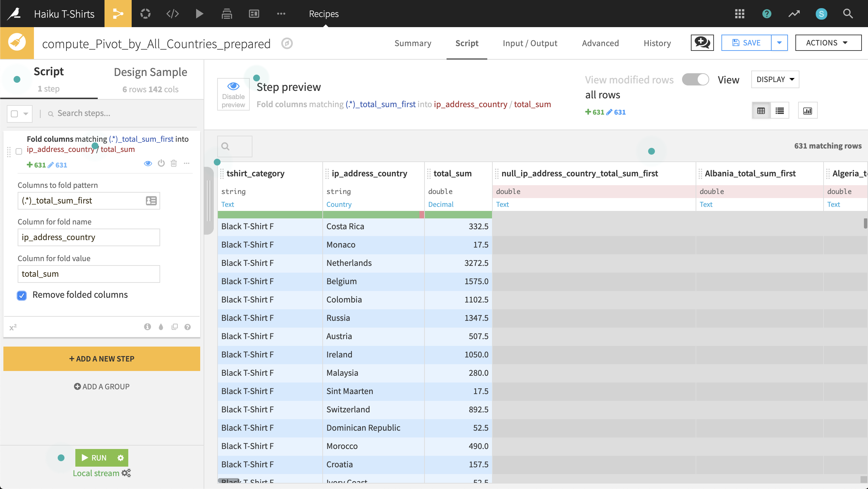Open the Jobs play icon
The height and width of the screenshot is (489, 868).
[x=200, y=14]
